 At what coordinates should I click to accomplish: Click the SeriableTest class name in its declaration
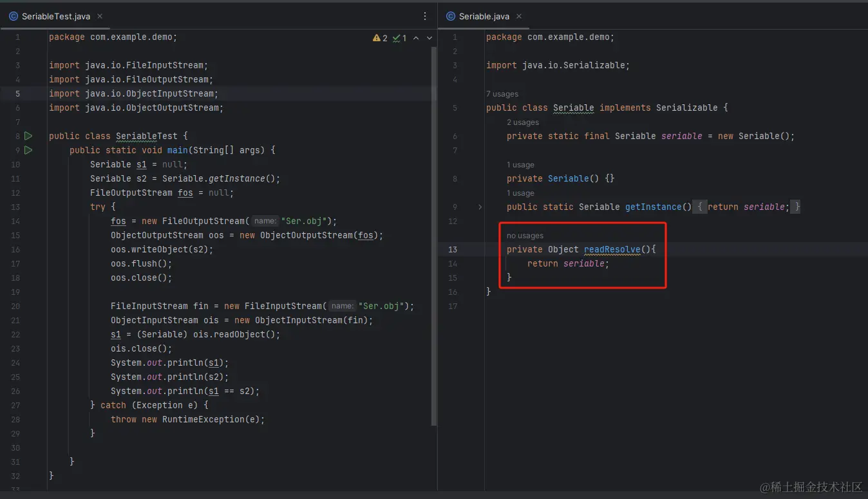pos(147,136)
